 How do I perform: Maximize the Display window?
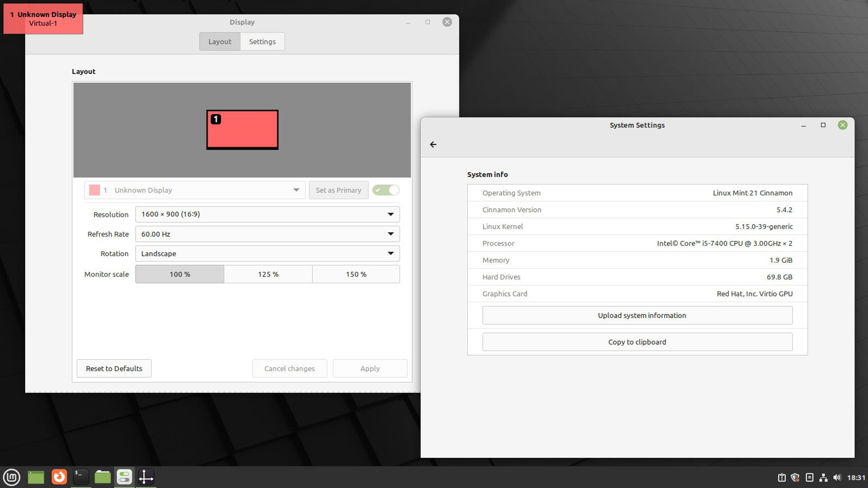(x=428, y=22)
